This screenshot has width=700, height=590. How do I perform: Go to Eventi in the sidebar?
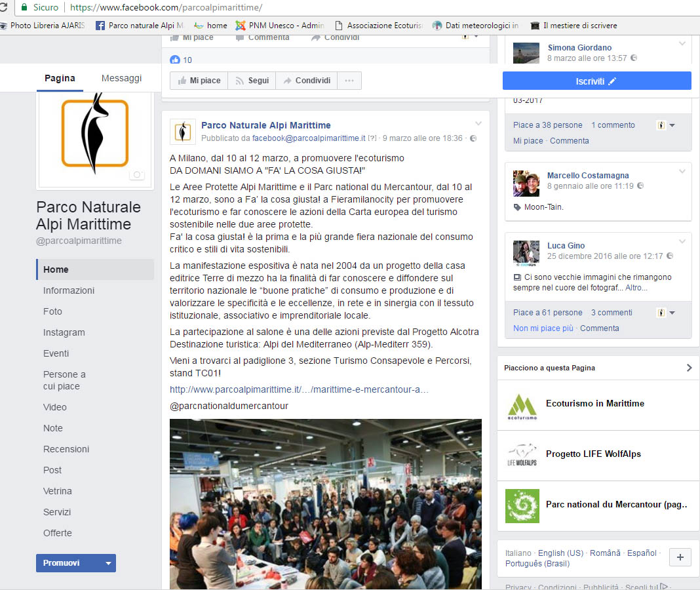[56, 354]
